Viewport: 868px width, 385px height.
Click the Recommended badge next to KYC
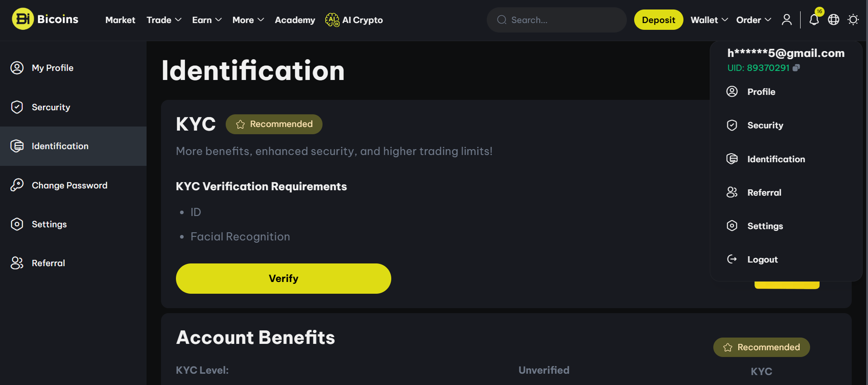(274, 124)
